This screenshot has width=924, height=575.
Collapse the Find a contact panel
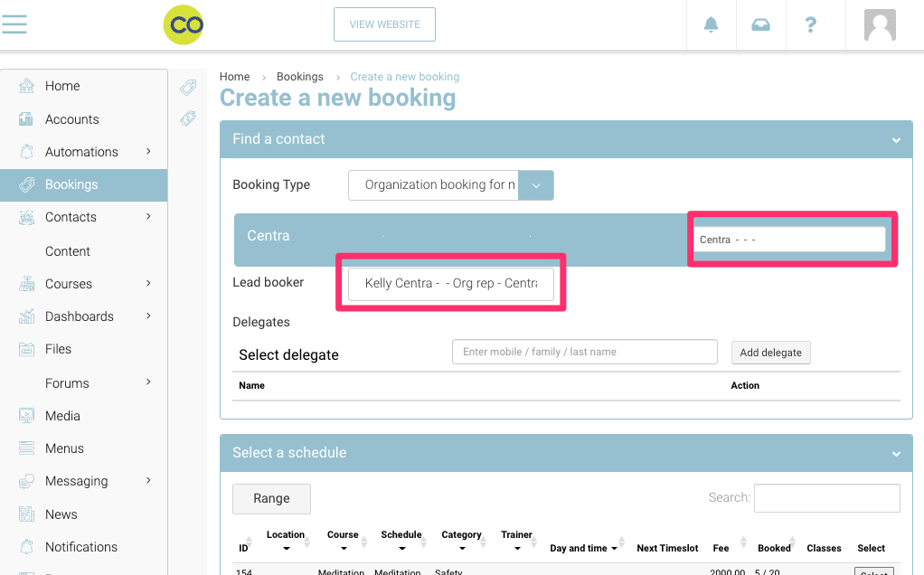click(x=896, y=140)
